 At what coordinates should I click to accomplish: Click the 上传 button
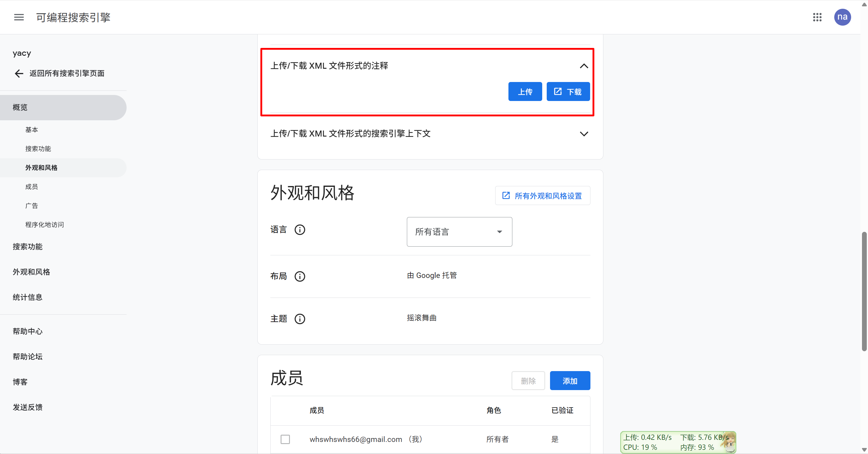(525, 92)
